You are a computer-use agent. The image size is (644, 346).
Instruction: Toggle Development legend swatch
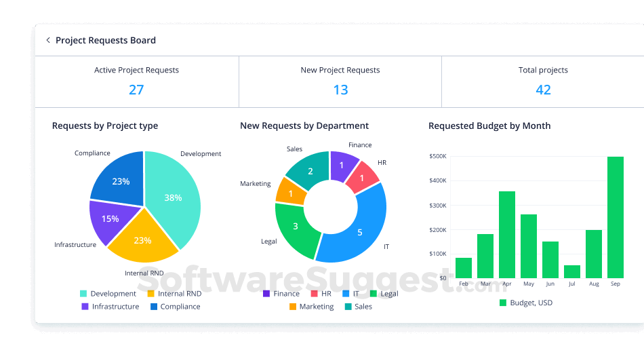tap(83, 293)
